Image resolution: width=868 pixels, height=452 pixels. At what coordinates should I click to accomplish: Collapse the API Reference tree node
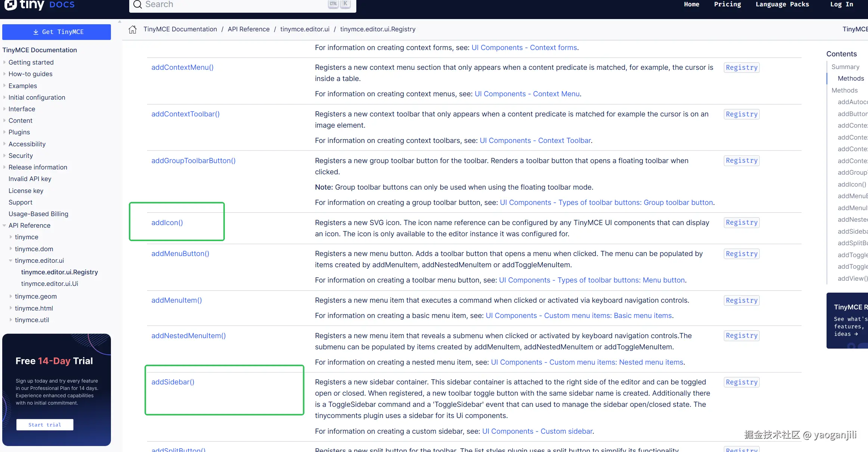click(x=4, y=225)
